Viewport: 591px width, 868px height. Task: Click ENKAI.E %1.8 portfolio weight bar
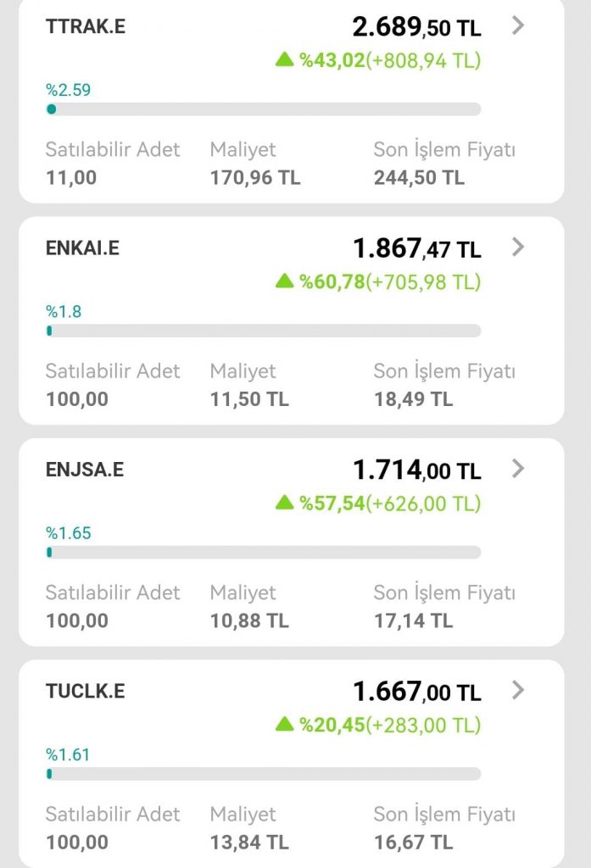[263, 331]
